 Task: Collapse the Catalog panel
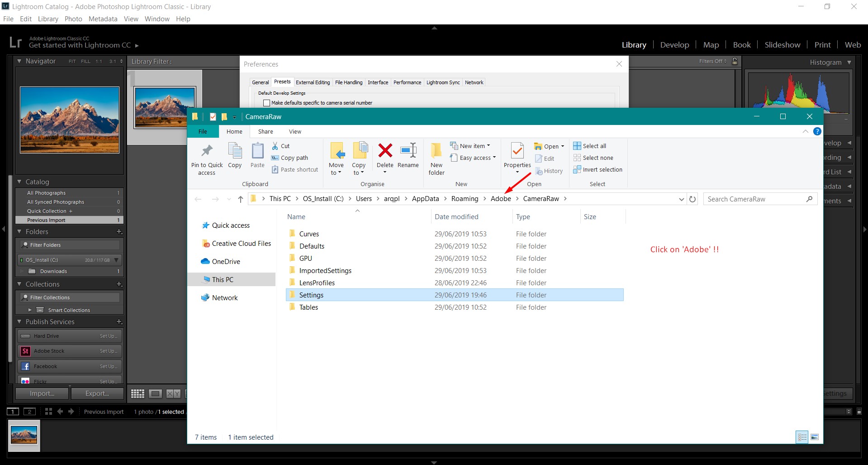click(19, 182)
